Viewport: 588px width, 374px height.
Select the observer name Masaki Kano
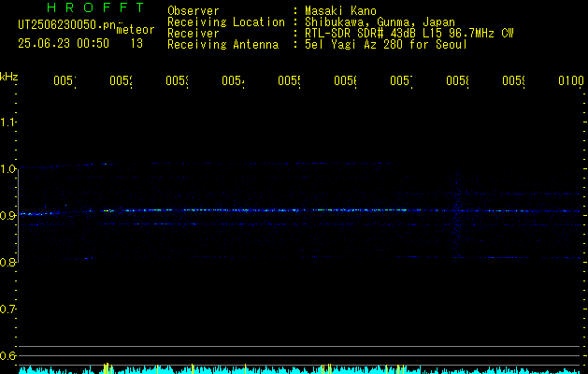[x=340, y=11]
